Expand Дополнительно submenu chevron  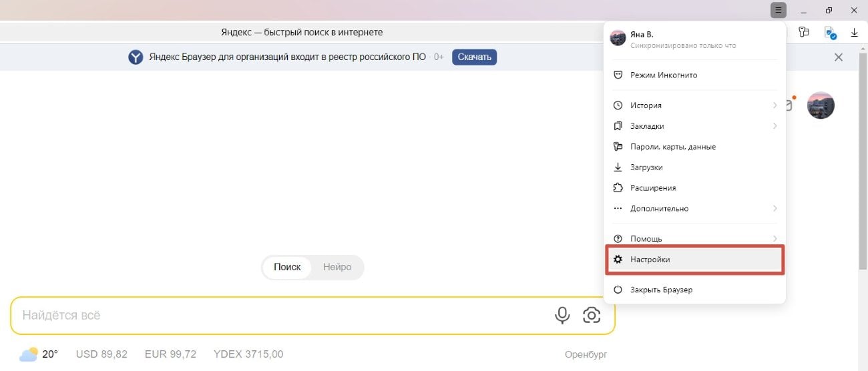point(775,209)
